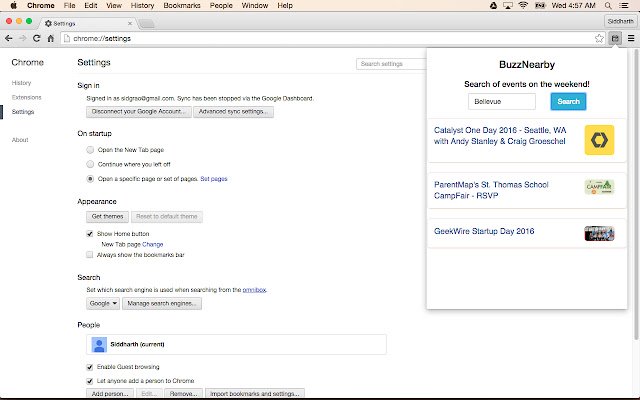Bookmark this page with the star icon
Viewport: 640px width, 400px height.
[x=599, y=38]
